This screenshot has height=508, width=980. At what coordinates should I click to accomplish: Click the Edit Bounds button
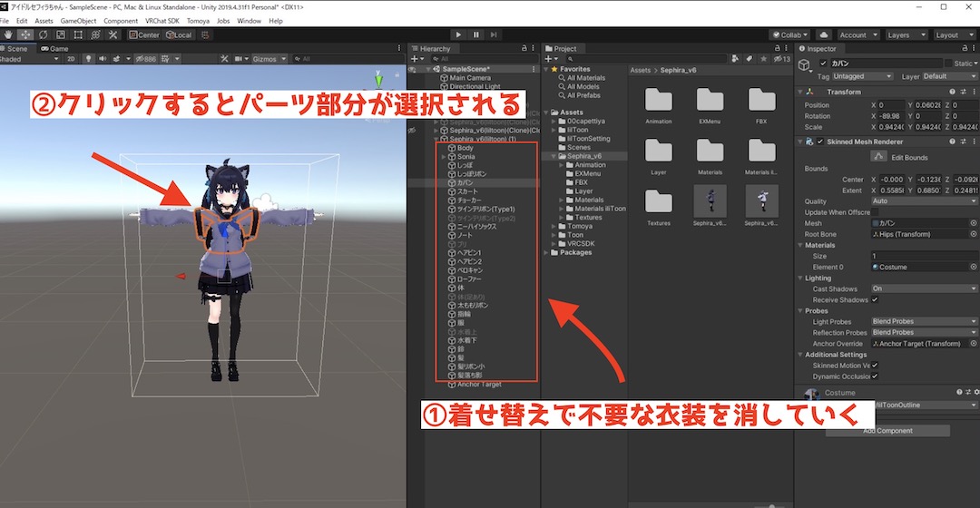point(878,157)
